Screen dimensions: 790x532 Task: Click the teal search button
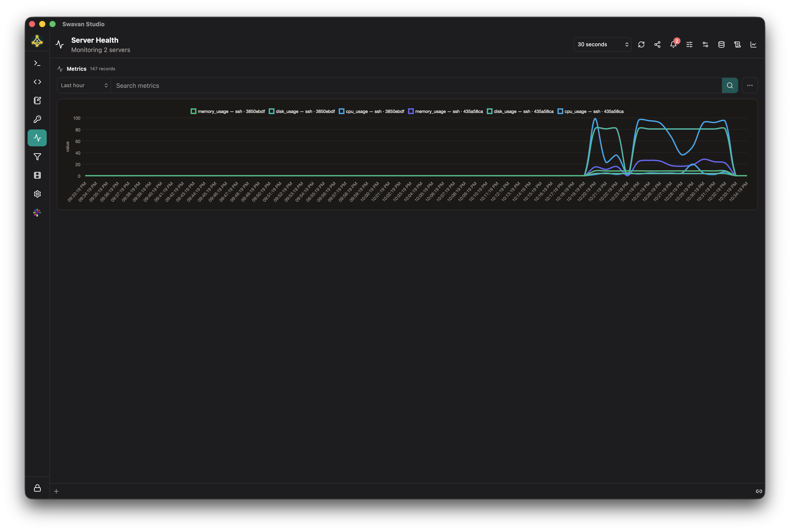(x=729, y=85)
